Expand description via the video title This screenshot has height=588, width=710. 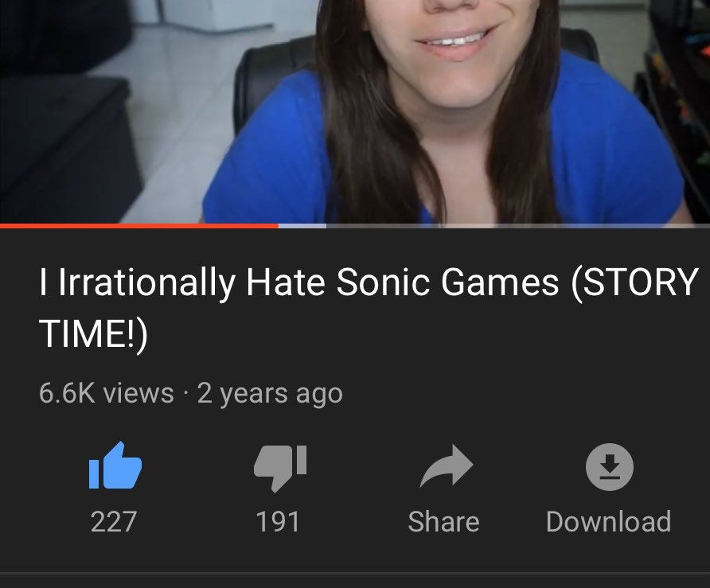368,307
